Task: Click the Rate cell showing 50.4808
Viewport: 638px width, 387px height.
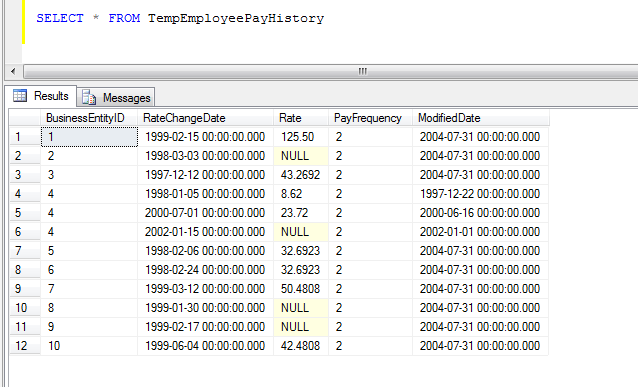Action: pos(301,289)
